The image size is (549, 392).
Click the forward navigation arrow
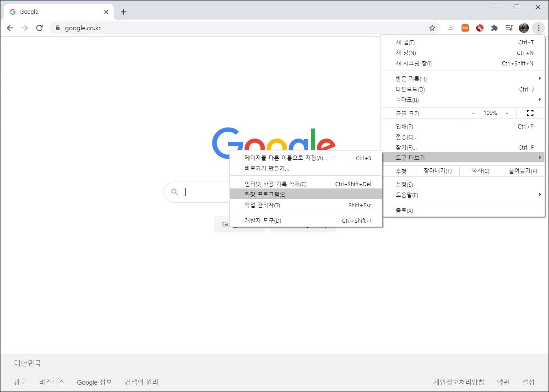coord(25,28)
